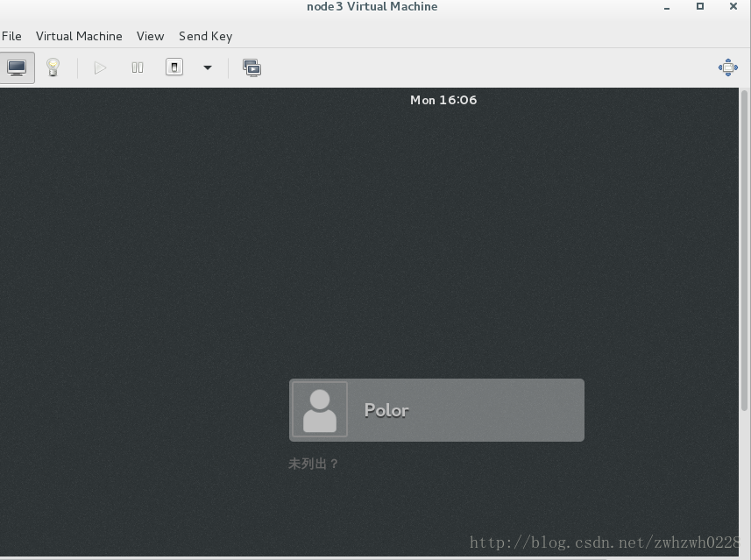Close the node3 Virtual Machine window
This screenshot has width=751, height=560.
tap(733, 6)
